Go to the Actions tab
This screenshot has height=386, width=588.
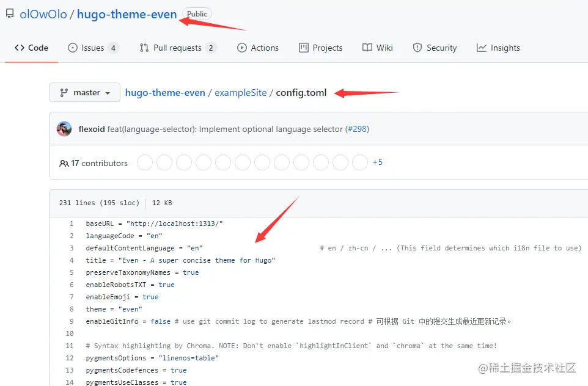pos(258,48)
